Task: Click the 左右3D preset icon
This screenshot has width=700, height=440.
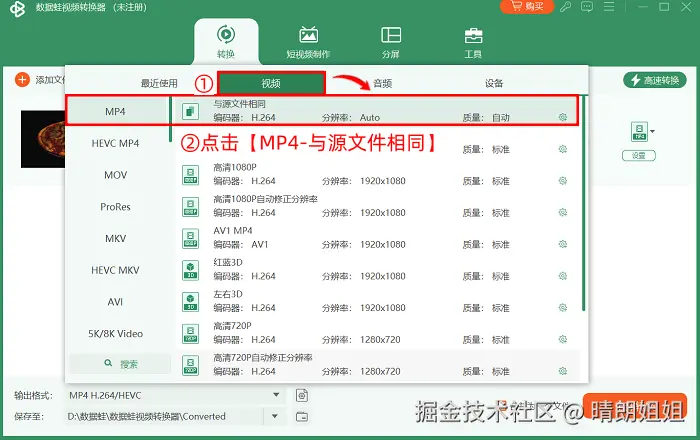Action: coord(191,302)
